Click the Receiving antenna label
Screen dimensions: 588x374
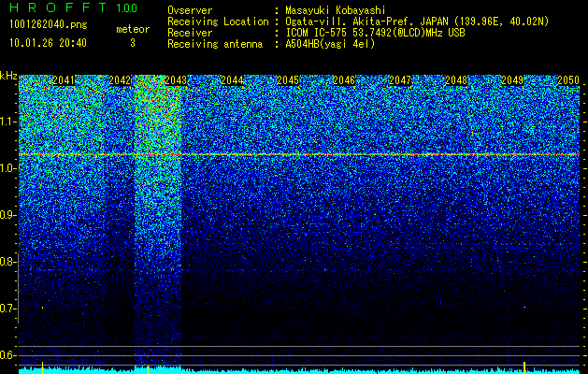point(215,44)
